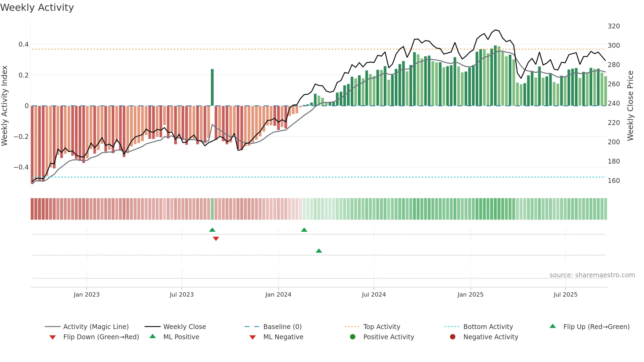The image size is (644, 362).
Task: Click the dotted cyan Bottom Activity legend sample
Action: point(452,327)
